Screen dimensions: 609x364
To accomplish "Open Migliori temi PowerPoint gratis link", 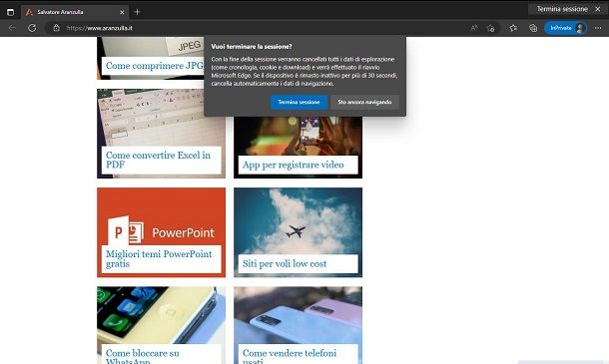I will point(159,259).
